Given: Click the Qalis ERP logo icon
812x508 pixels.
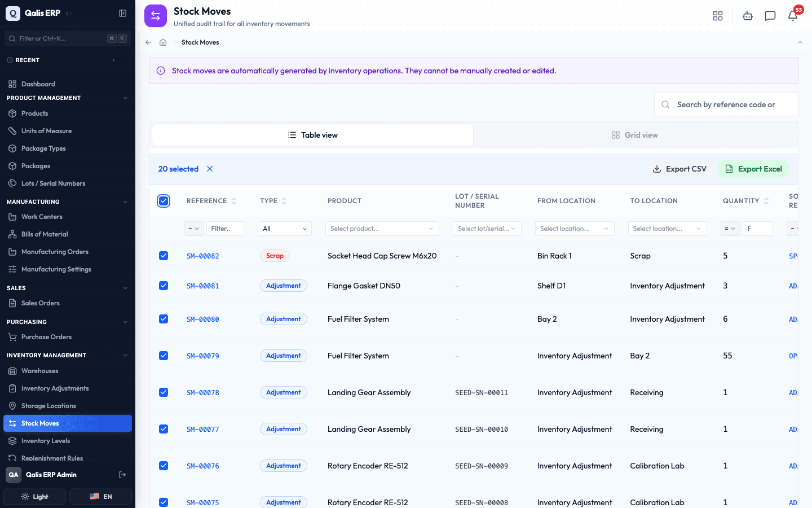Looking at the screenshot, I should click(13, 13).
